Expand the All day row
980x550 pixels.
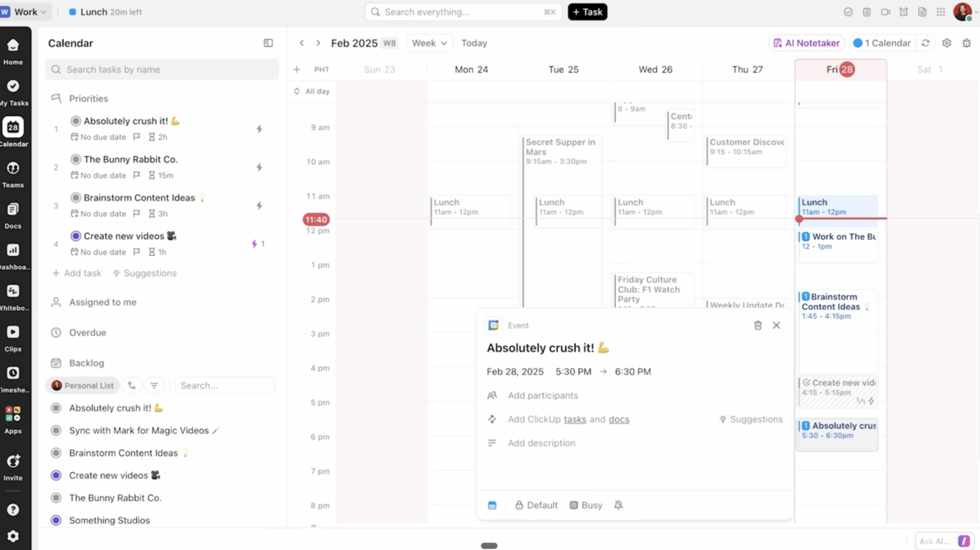pos(297,91)
